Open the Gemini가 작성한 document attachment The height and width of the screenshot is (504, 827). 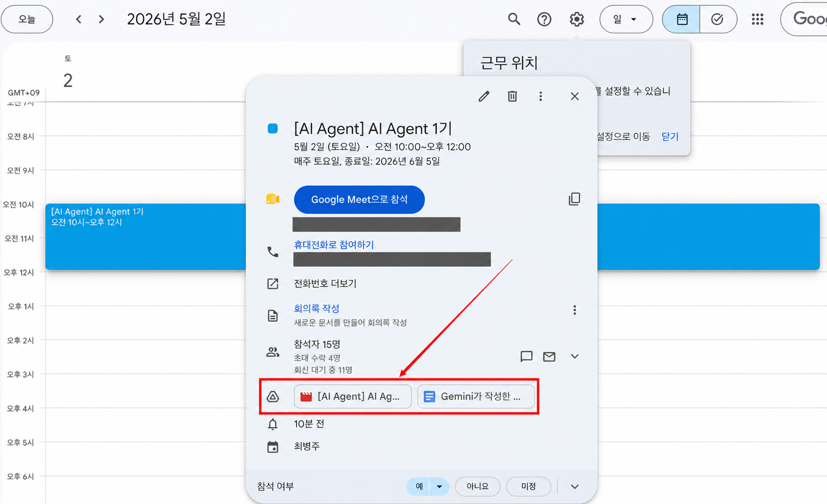click(476, 396)
